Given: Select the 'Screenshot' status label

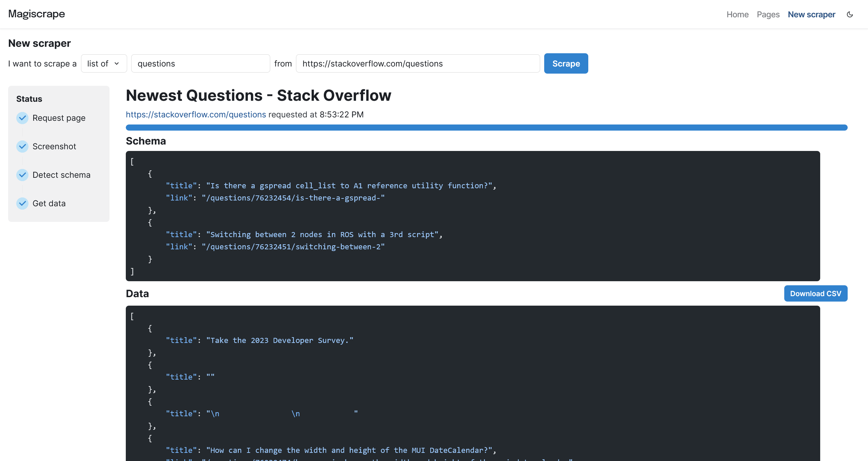Looking at the screenshot, I should click(54, 147).
